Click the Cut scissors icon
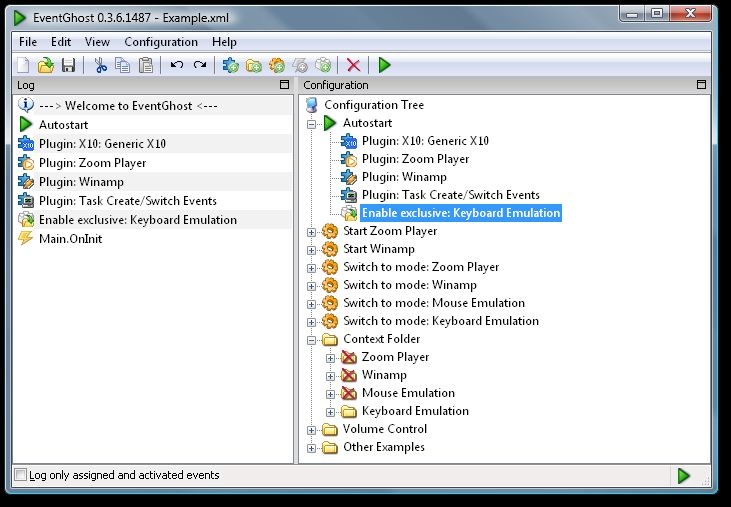This screenshot has width=731, height=507. (x=100, y=65)
